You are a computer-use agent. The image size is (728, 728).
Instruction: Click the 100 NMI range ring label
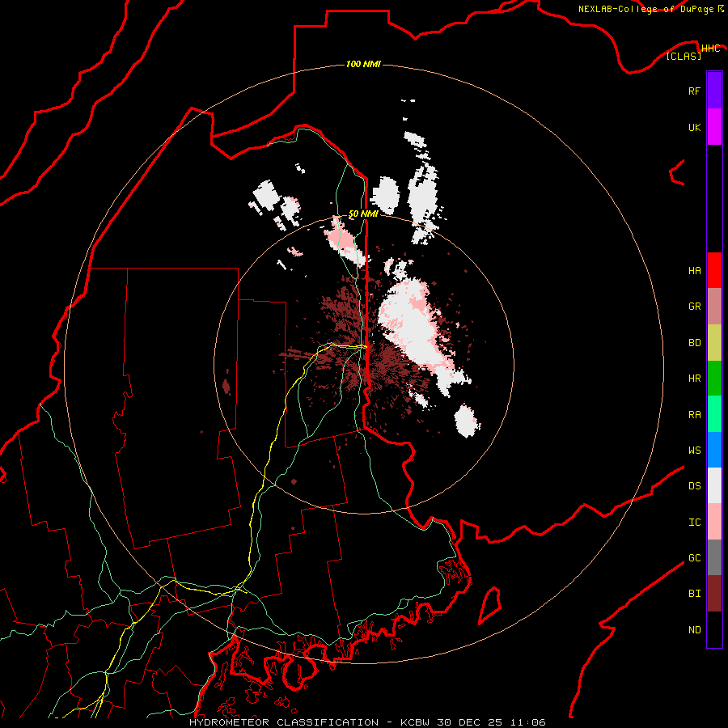click(x=363, y=64)
